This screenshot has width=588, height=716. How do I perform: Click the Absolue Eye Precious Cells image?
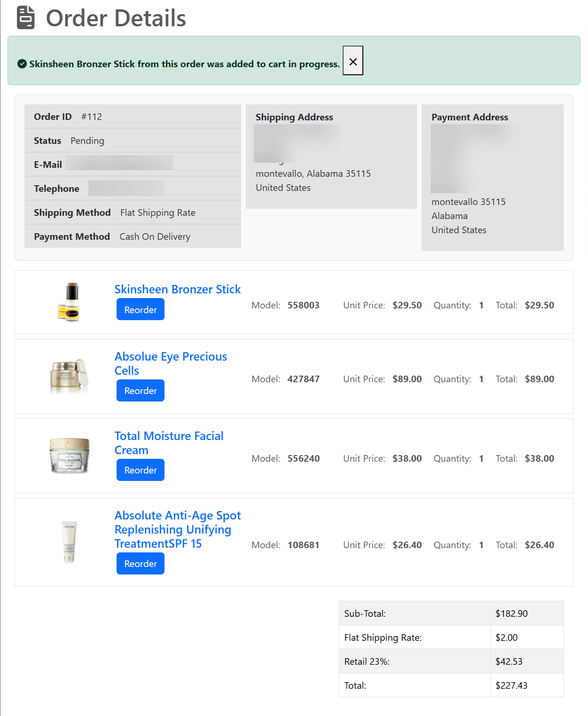pos(69,376)
